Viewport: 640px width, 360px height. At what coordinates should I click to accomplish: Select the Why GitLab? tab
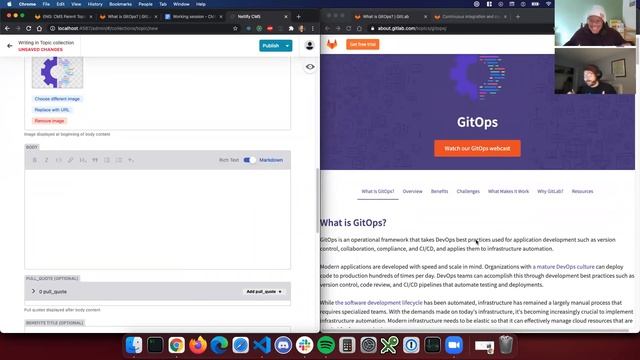point(550,191)
